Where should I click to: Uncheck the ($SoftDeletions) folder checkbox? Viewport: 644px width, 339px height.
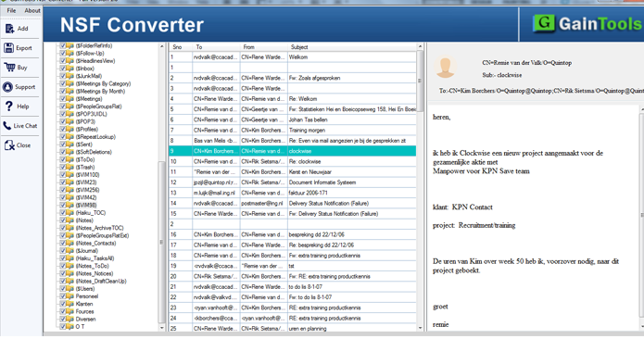coord(63,152)
